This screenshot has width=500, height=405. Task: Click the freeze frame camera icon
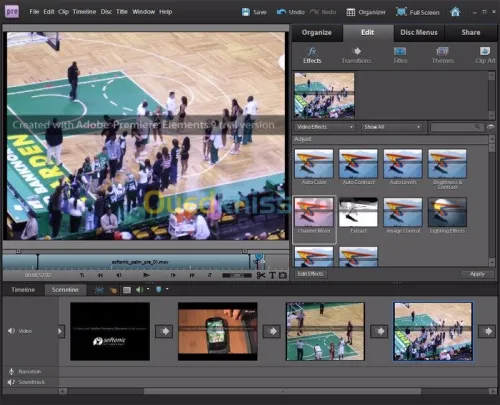coord(283,275)
